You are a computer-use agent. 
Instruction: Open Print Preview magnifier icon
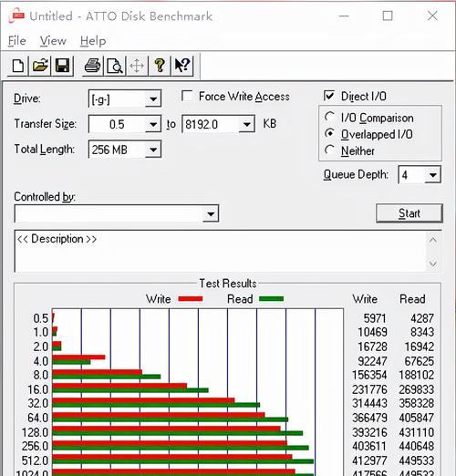(x=115, y=66)
